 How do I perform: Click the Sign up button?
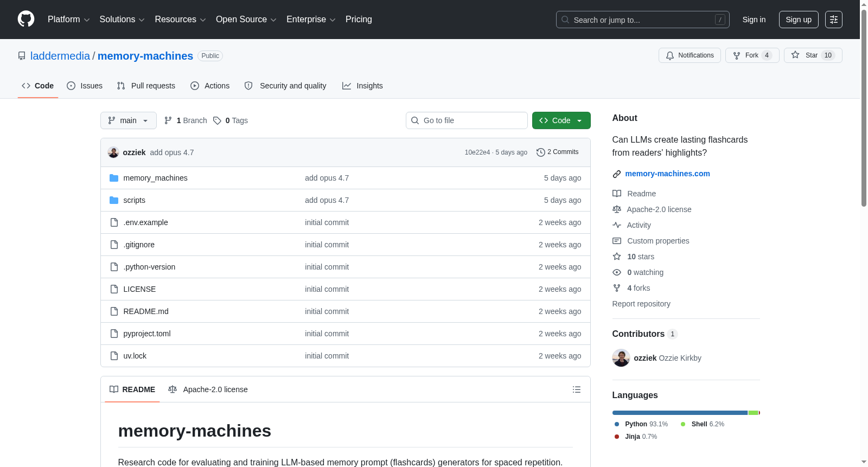[x=799, y=20]
